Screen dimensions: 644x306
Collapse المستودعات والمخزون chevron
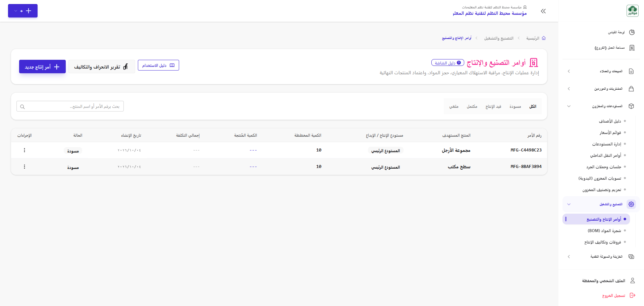(x=569, y=106)
